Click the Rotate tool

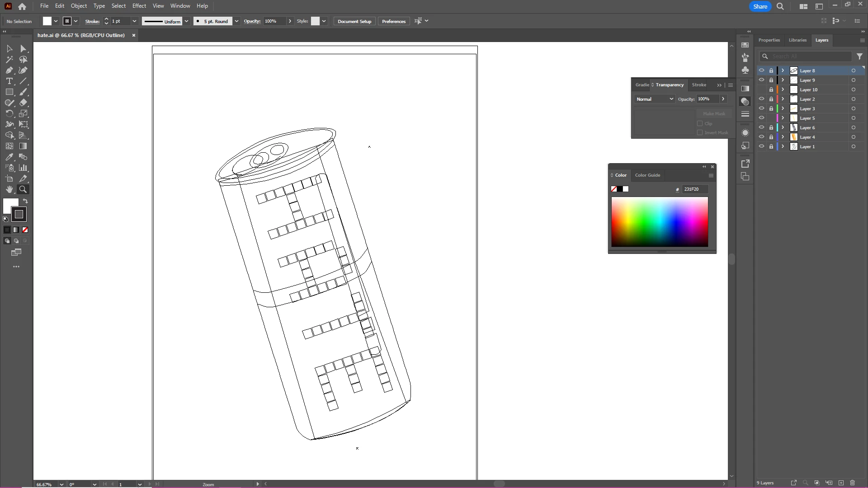pyautogui.click(x=9, y=114)
